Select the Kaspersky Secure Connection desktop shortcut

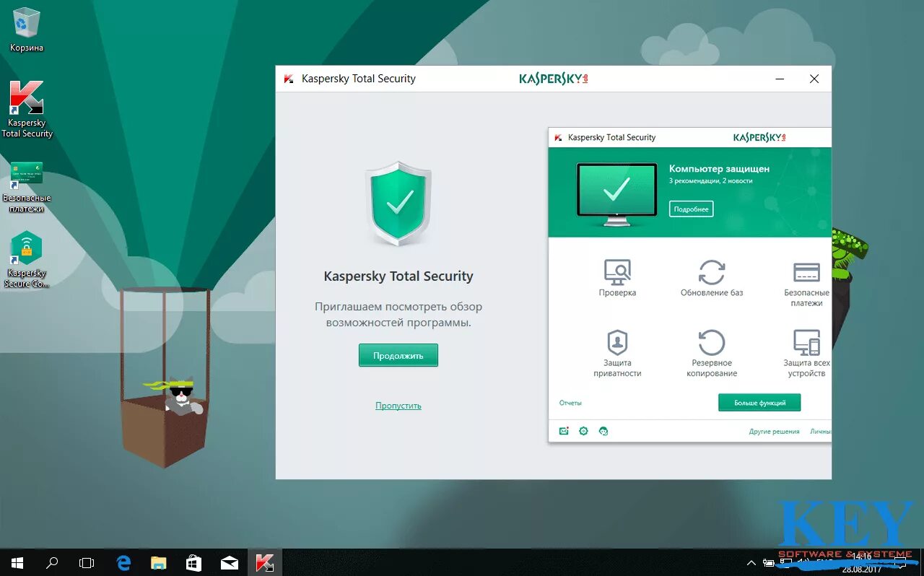click(27, 259)
